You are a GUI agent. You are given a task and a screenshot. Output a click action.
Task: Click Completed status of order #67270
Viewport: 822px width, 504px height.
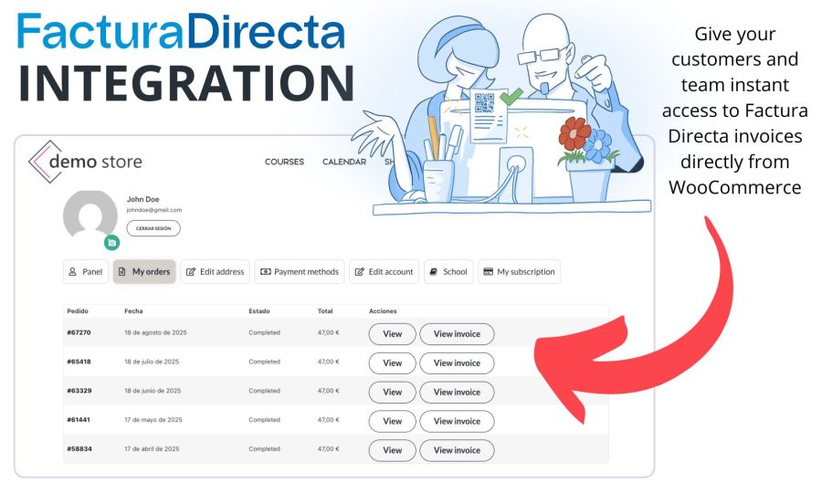click(264, 332)
